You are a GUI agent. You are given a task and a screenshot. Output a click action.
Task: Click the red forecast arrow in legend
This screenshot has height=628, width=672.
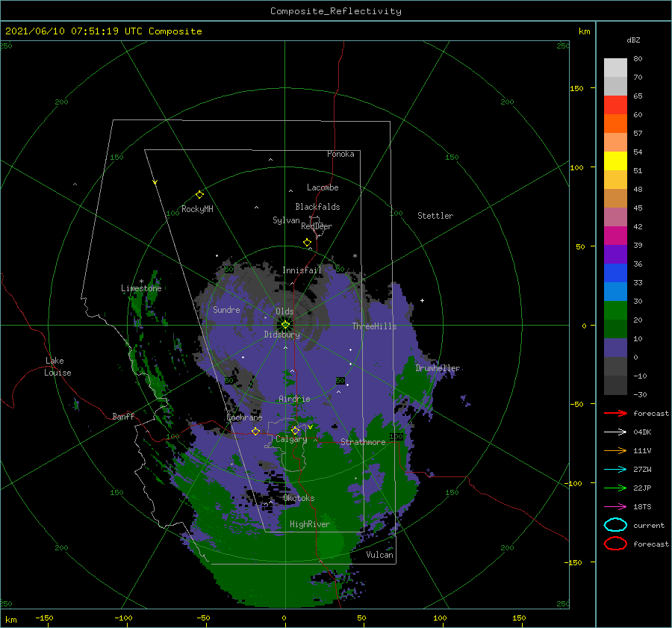(x=615, y=413)
